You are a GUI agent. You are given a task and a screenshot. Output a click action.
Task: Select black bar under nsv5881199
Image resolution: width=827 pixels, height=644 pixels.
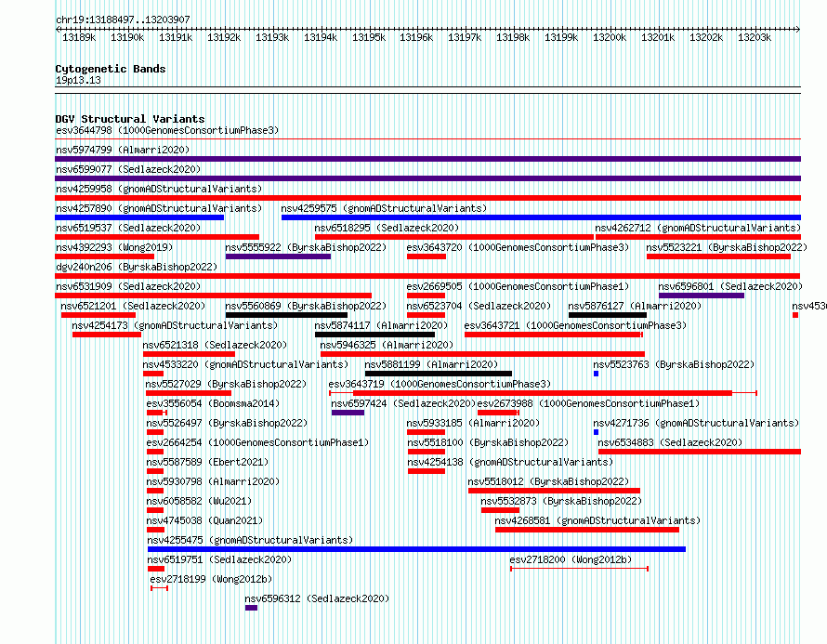(x=439, y=374)
